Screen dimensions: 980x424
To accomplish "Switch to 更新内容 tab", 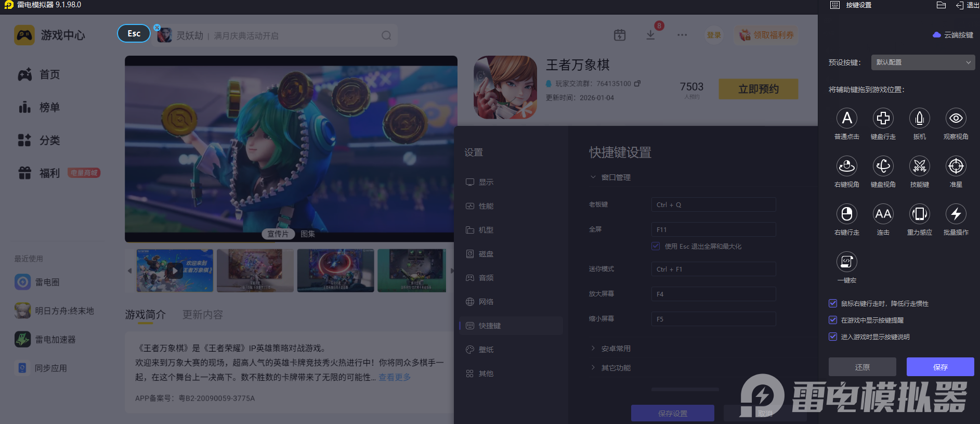I will point(203,315).
